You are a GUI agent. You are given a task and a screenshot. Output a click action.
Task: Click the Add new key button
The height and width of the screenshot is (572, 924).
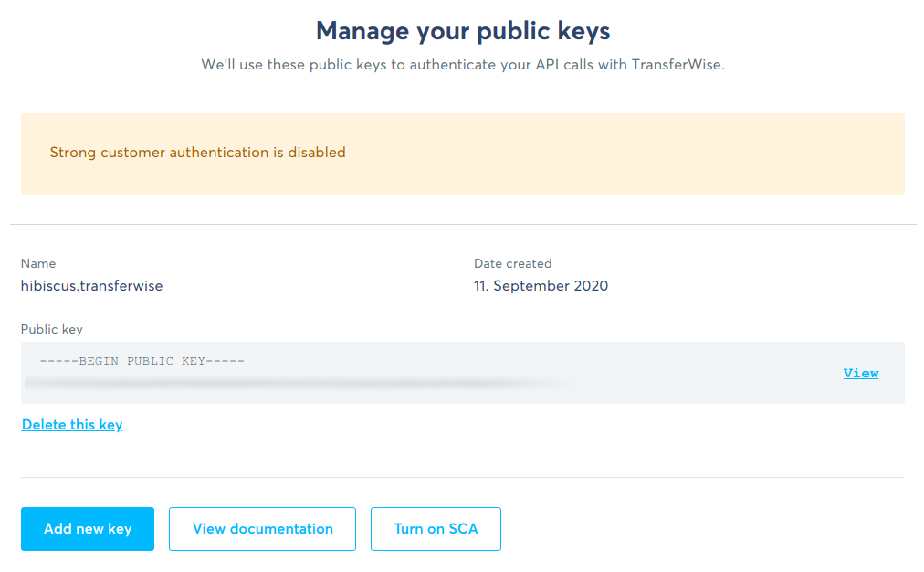tap(88, 529)
